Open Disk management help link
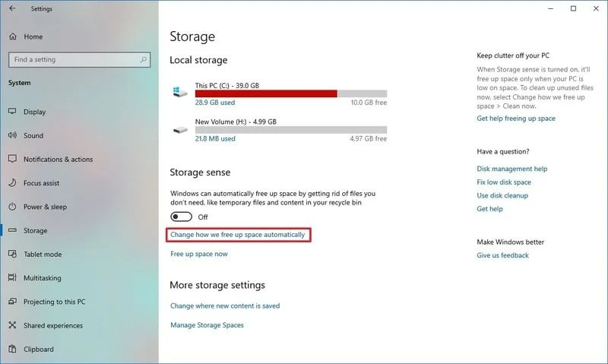608x364 pixels. (511, 169)
